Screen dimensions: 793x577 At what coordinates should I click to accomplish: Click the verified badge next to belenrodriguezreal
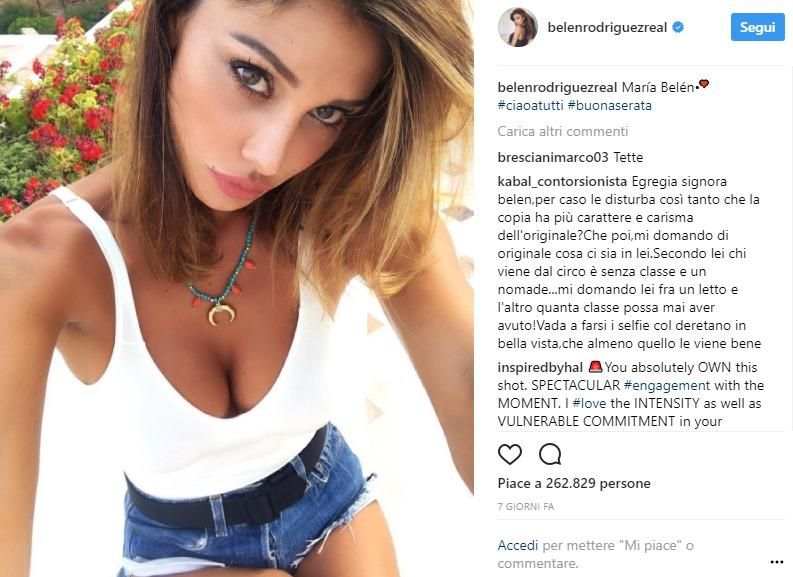[678, 27]
